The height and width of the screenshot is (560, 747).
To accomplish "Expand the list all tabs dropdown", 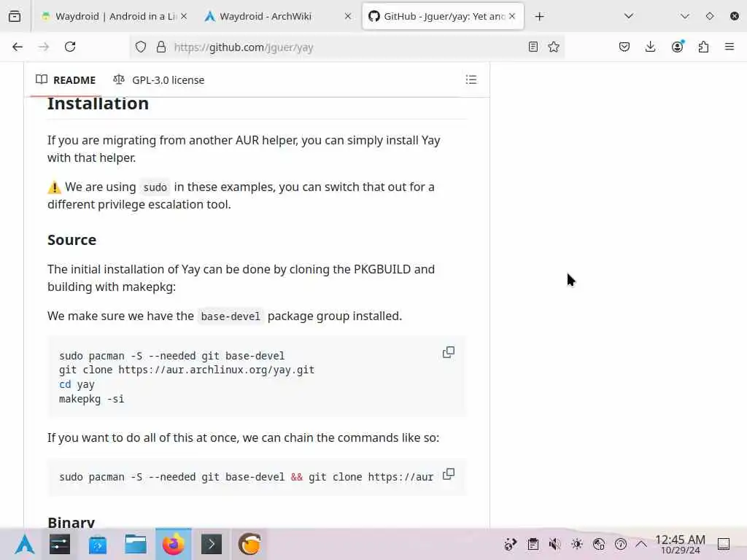I will pyautogui.click(x=629, y=16).
